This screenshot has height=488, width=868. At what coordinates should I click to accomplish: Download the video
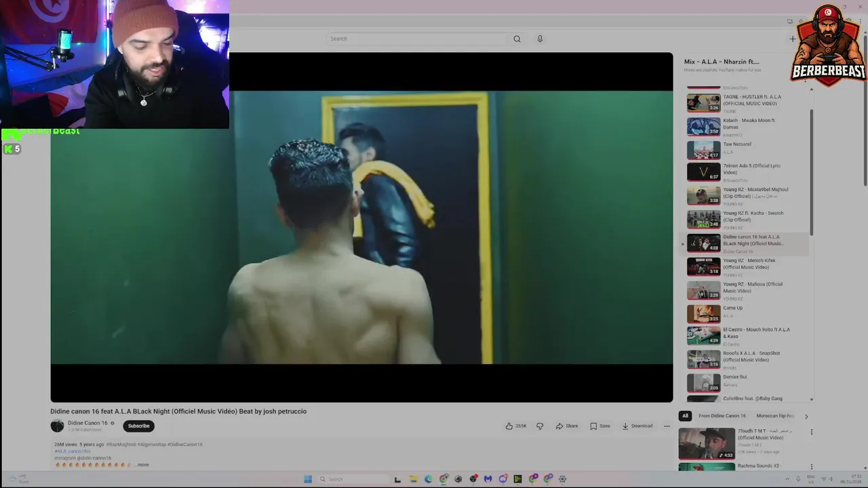click(637, 426)
